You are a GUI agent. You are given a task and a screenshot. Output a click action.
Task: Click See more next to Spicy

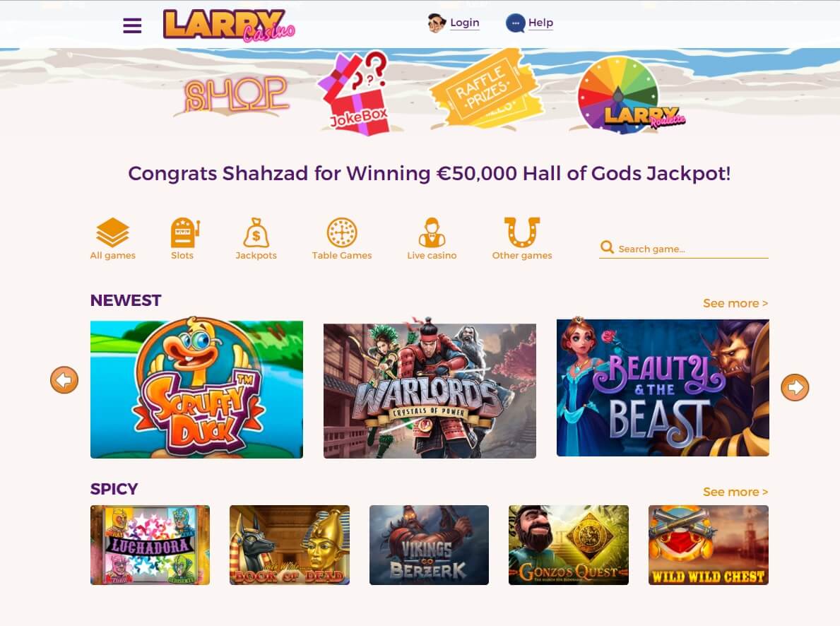click(735, 492)
